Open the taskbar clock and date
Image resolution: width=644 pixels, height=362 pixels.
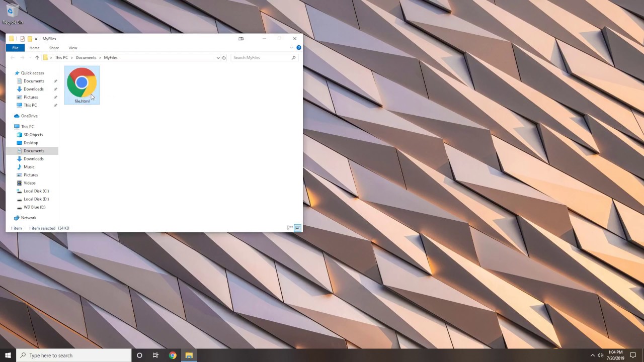point(615,355)
